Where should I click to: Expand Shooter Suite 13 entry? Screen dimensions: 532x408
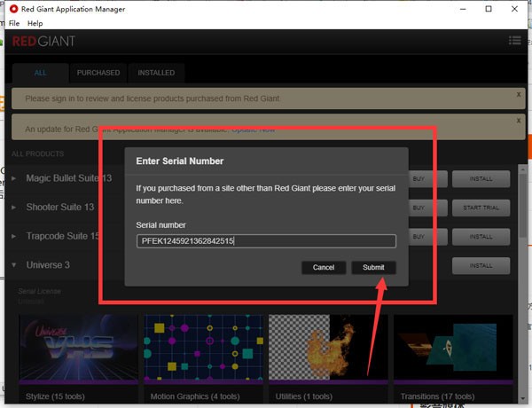[x=13, y=208]
